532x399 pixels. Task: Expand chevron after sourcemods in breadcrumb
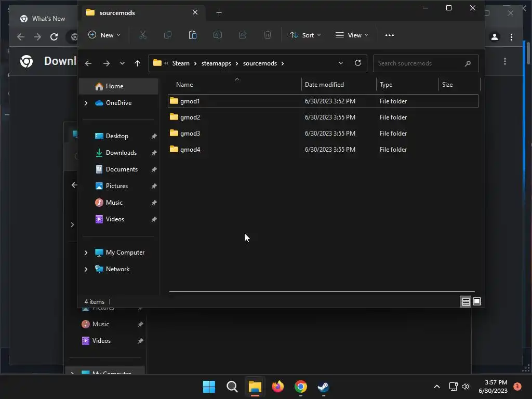[282, 63]
